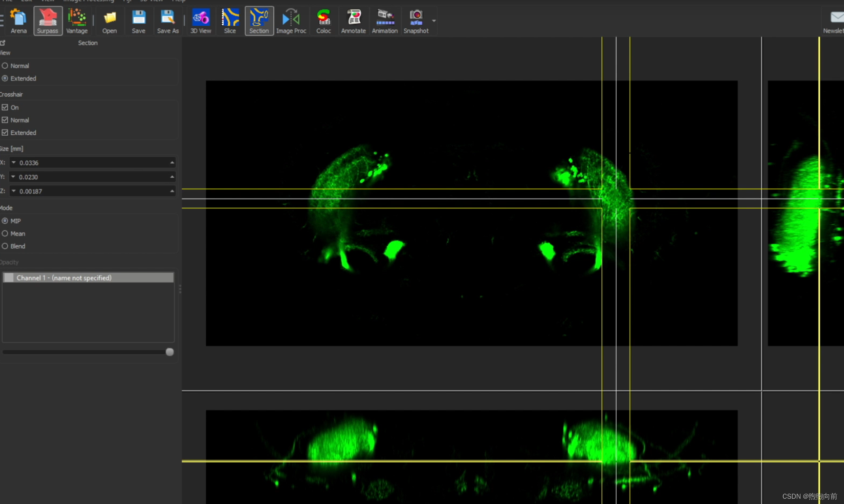This screenshot has width=844, height=504.
Task: Click the opacity slider handle
Action: coord(169,352)
